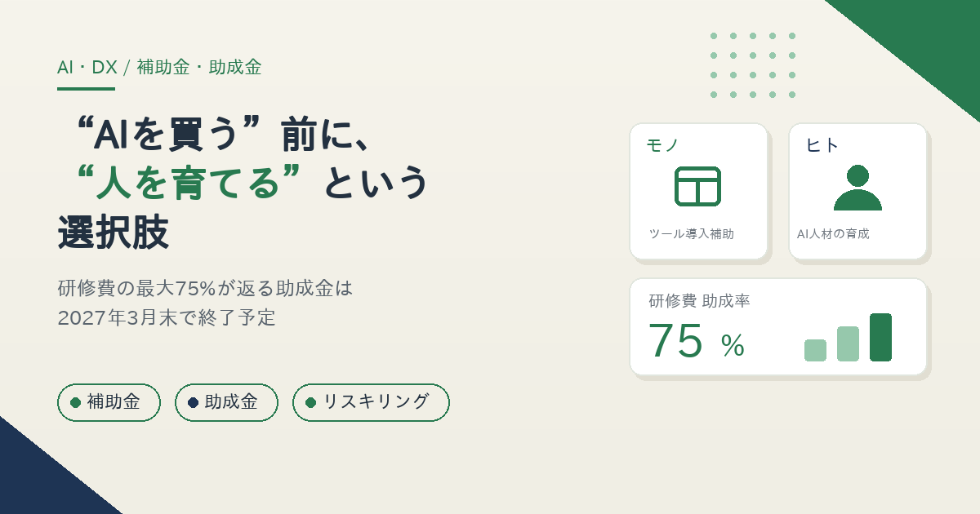
Task: Select the 助成金 tag pill
Action: click(x=226, y=402)
